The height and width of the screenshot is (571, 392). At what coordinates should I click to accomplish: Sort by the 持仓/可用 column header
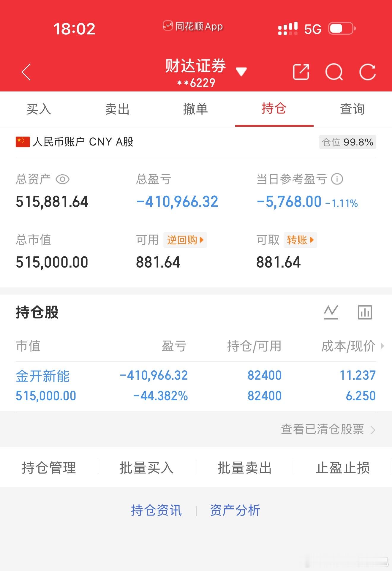(254, 346)
